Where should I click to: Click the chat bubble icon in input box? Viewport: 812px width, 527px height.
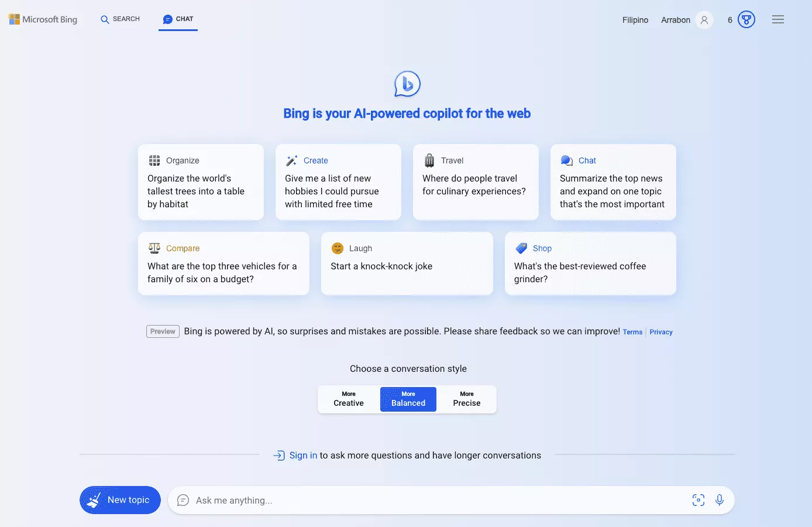tap(183, 500)
